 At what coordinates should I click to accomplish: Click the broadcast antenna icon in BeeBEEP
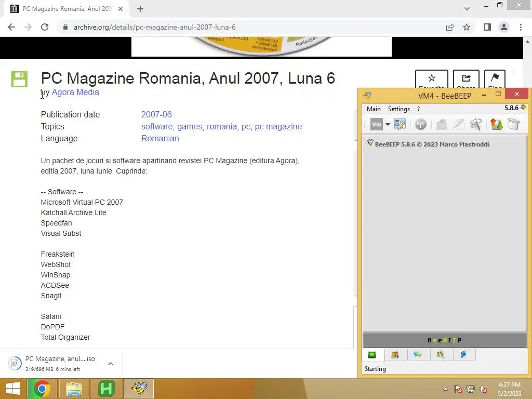[x=421, y=125]
